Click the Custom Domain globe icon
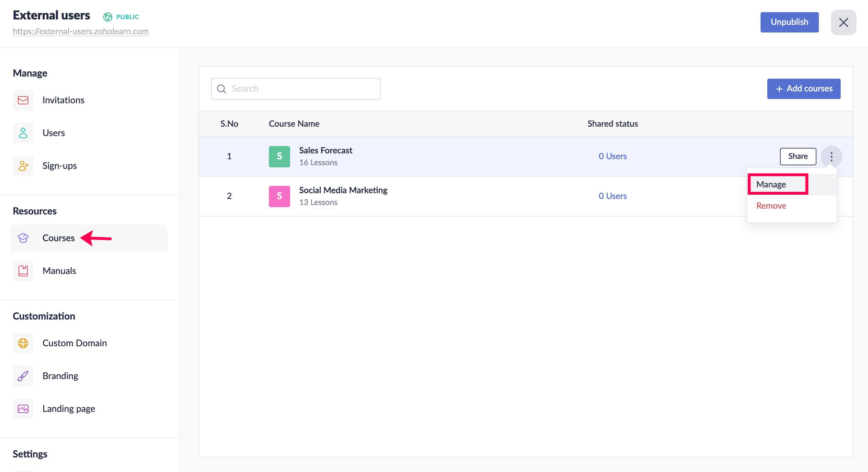 tap(23, 343)
